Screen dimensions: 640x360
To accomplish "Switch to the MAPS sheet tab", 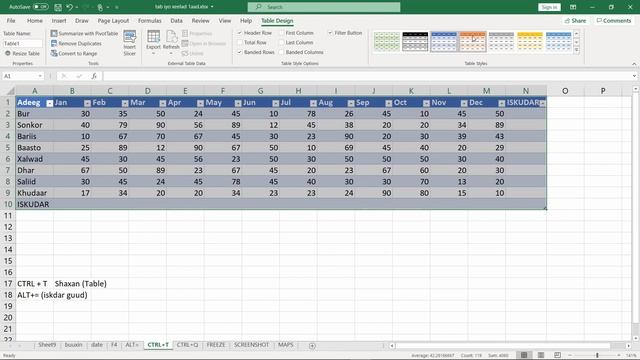I will point(285,345).
